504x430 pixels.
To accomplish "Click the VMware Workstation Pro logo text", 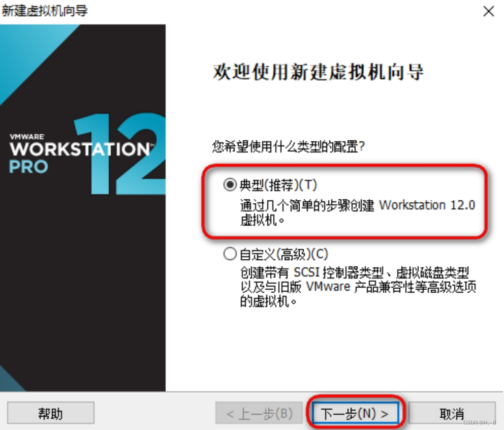I will (x=80, y=153).
